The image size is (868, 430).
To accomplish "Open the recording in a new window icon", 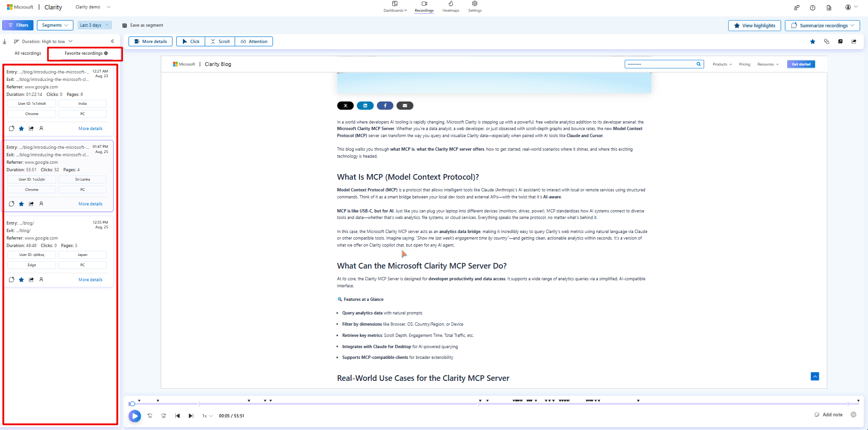I will pos(840,42).
